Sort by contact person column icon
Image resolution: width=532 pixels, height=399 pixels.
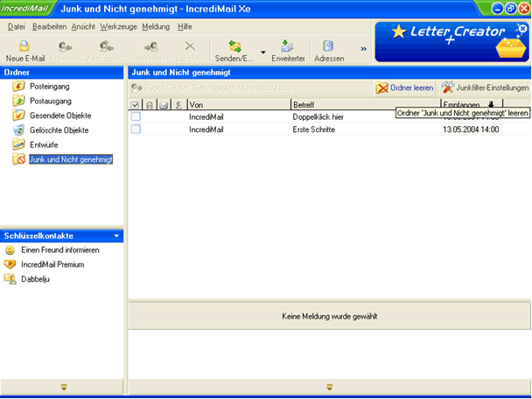[178, 105]
